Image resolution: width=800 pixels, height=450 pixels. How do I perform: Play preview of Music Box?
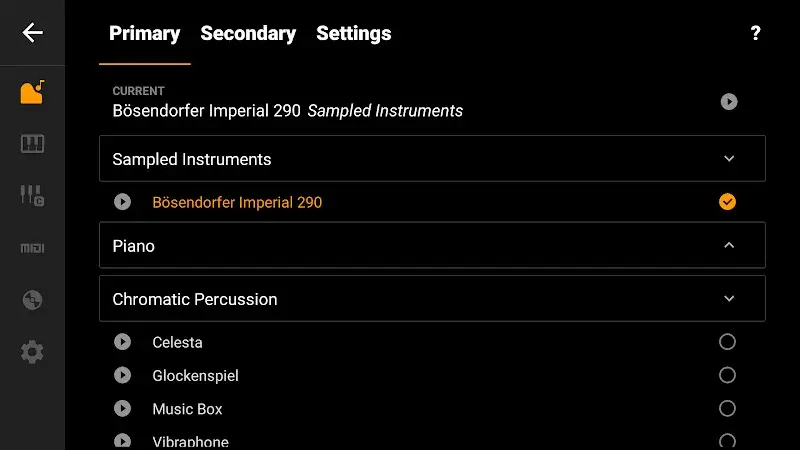coord(123,409)
